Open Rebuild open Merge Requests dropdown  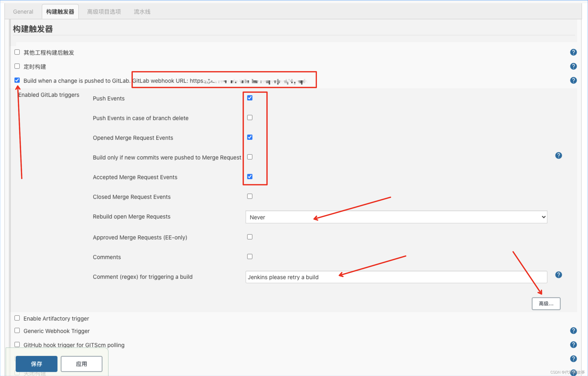tap(396, 217)
